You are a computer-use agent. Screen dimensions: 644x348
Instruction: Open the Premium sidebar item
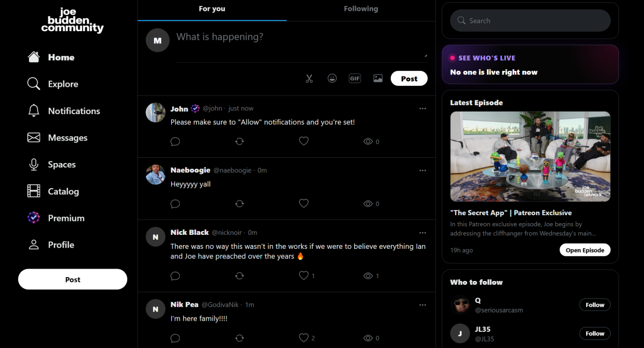[x=56, y=218]
